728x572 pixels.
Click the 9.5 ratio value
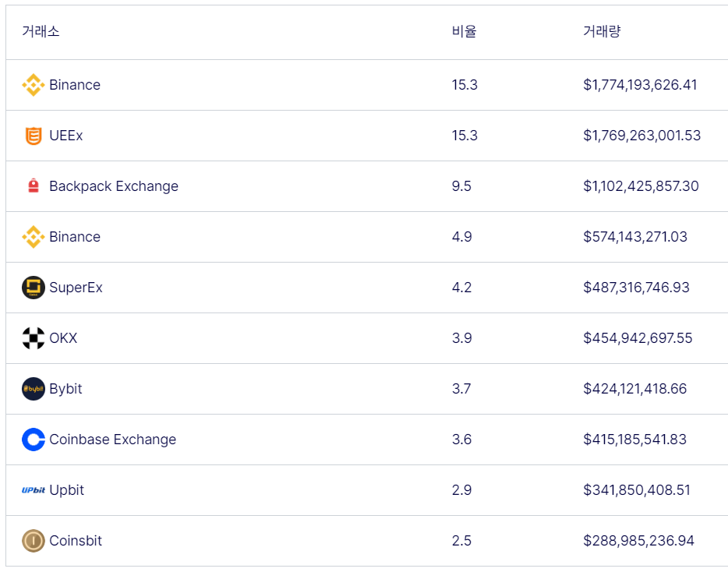click(461, 186)
